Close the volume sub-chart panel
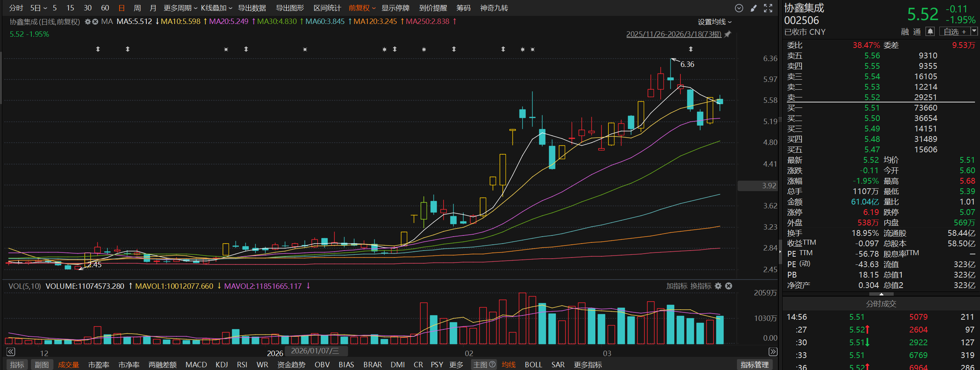The height and width of the screenshot is (370, 980). (728, 286)
